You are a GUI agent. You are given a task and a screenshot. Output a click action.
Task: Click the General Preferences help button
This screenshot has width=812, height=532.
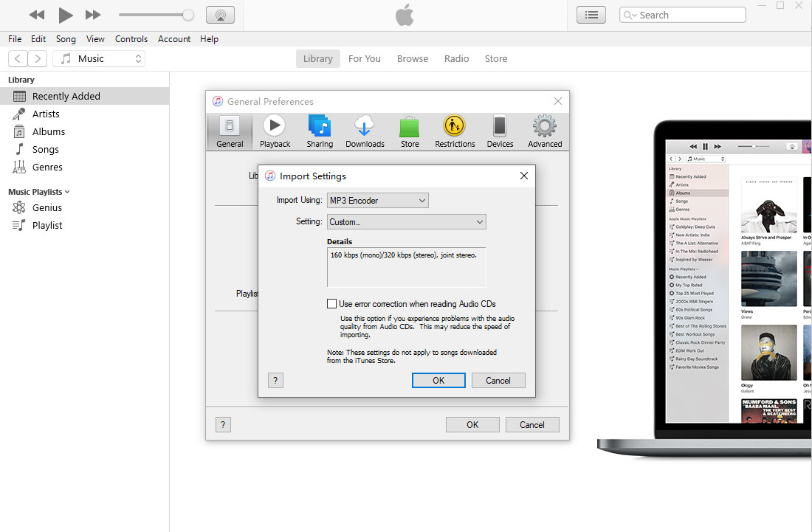[223, 425]
